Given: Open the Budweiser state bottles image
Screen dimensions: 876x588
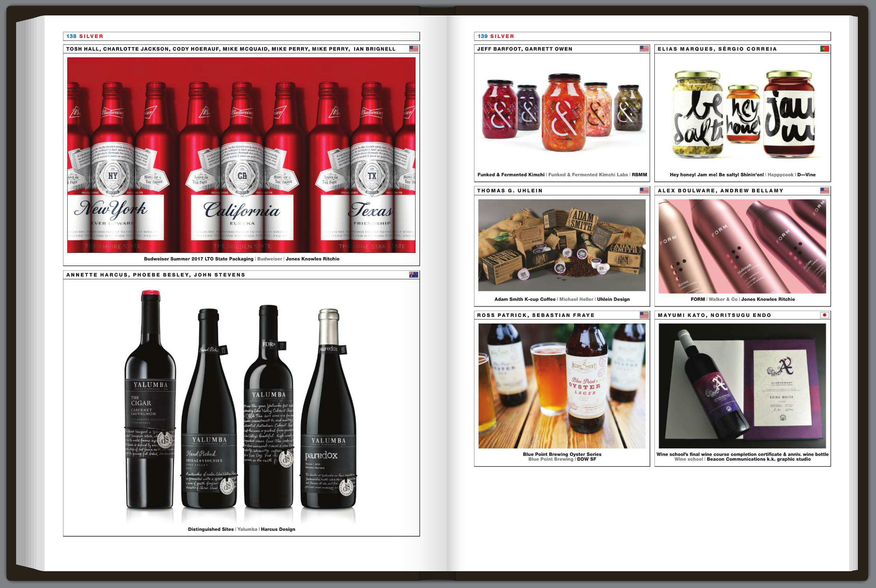Looking at the screenshot, I should coord(241,155).
